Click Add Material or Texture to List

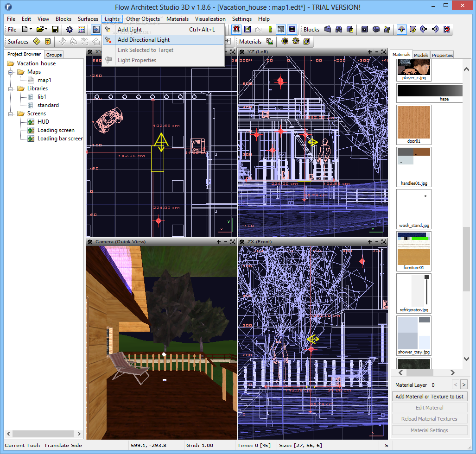click(429, 397)
